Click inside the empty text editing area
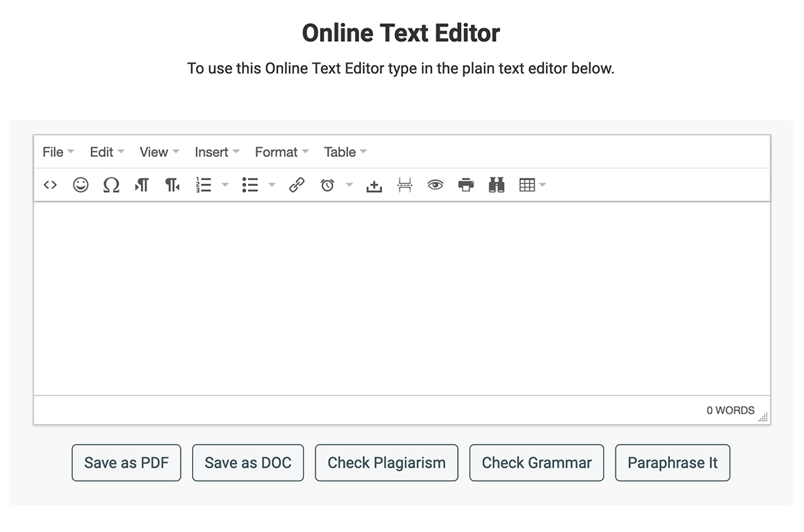Screen dimensions: 804x532 coord(401,299)
